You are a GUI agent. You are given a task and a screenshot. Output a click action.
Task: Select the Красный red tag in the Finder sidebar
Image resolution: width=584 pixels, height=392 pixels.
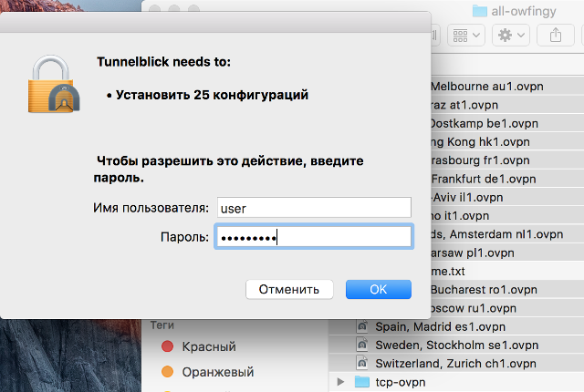(199, 346)
